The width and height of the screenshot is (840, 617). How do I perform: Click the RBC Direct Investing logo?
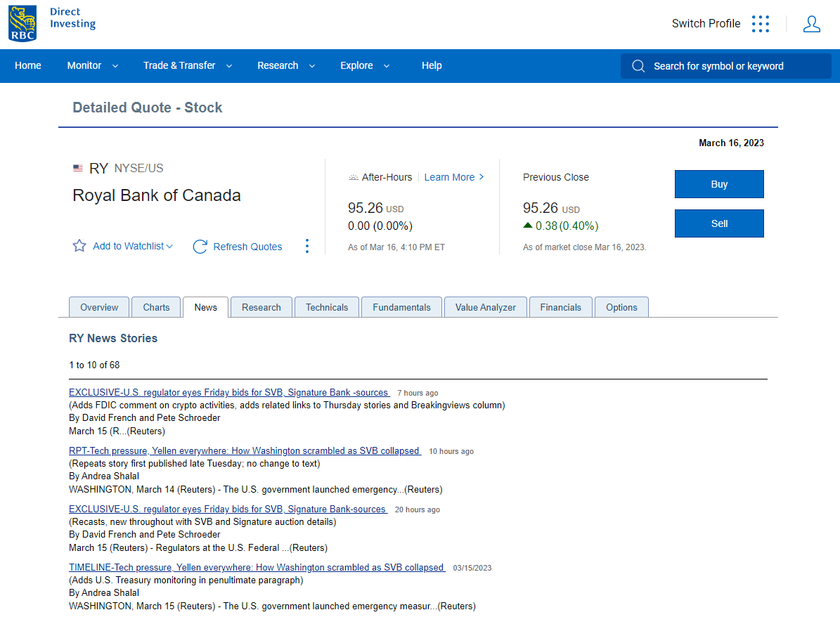click(52, 24)
